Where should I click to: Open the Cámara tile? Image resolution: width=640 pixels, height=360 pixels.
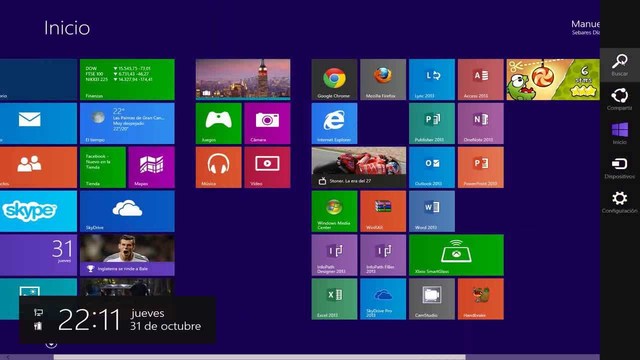[x=267, y=123]
